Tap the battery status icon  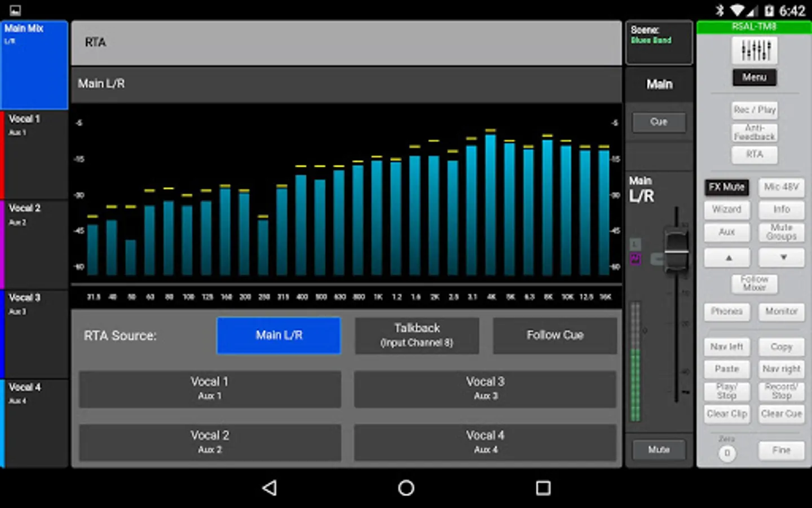[770, 10]
